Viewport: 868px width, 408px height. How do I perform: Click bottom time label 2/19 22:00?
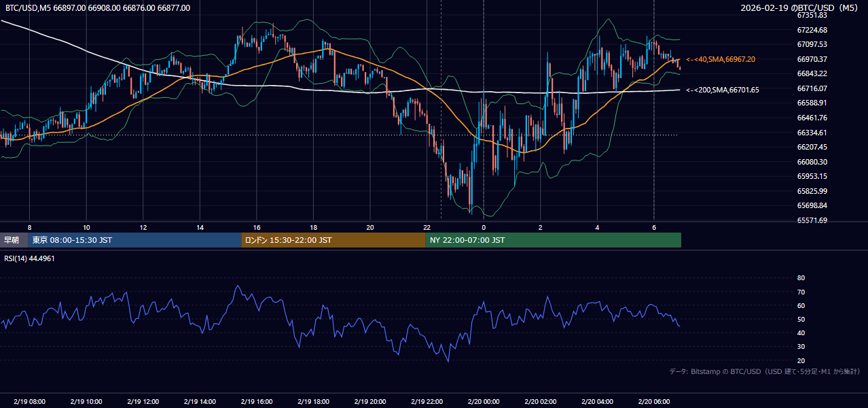click(x=427, y=402)
